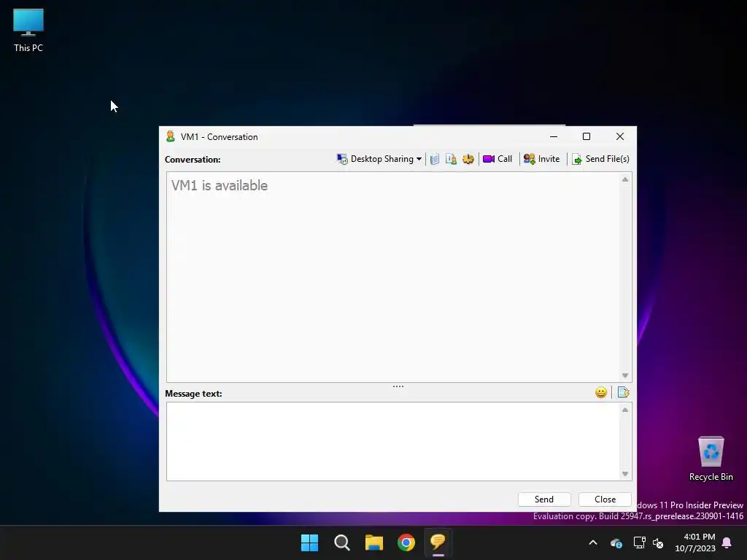Image resolution: width=747 pixels, height=560 pixels.
Task: Launch Google Chrome from taskbar
Action: (x=406, y=542)
